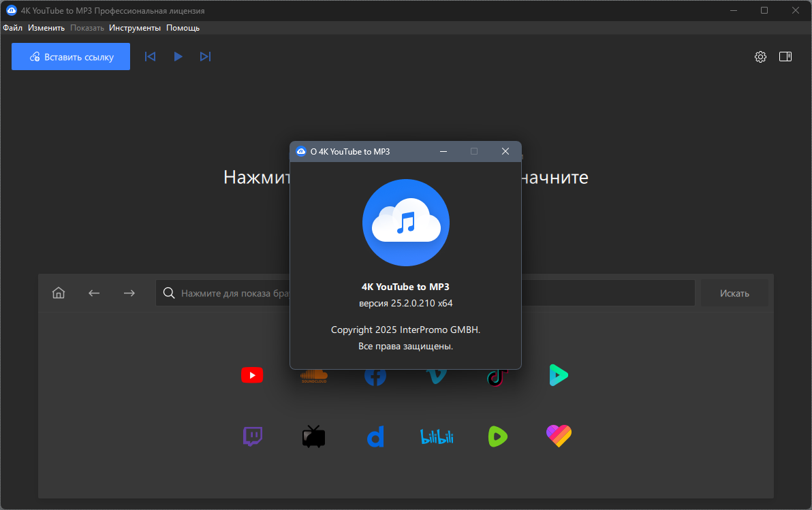Screen dimensions: 812x510
Task: Skip to previous track
Action: (x=150, y=57)
